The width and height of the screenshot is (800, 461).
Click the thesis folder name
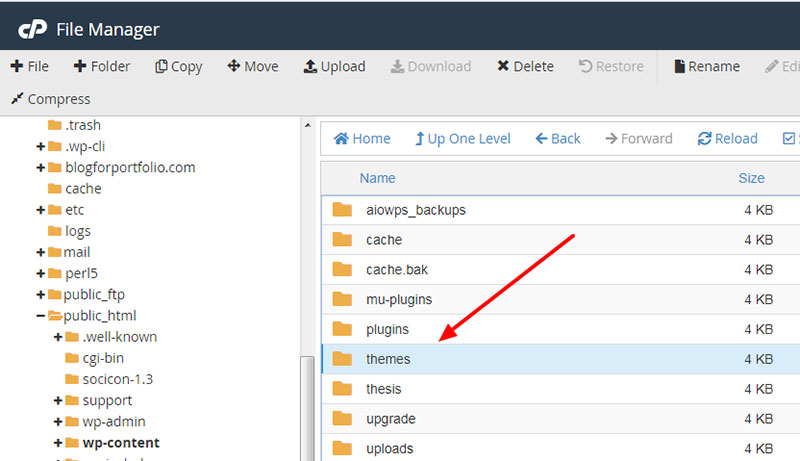coord(384,389)
